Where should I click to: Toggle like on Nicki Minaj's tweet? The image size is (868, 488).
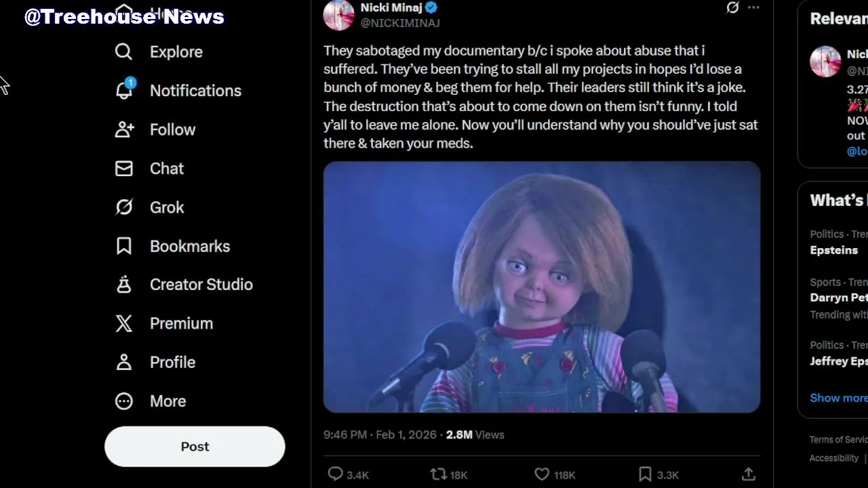542,474
